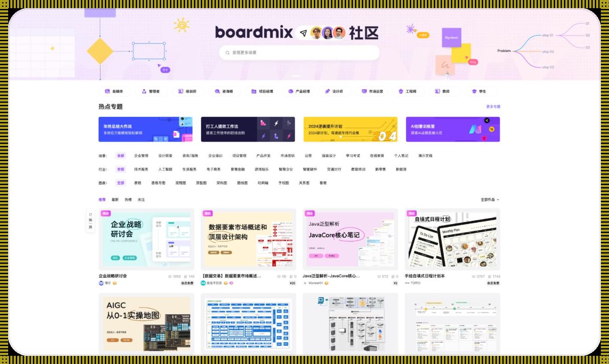Open the 全部作品 dropdown

pyautogui.click(x=490, y=200)
